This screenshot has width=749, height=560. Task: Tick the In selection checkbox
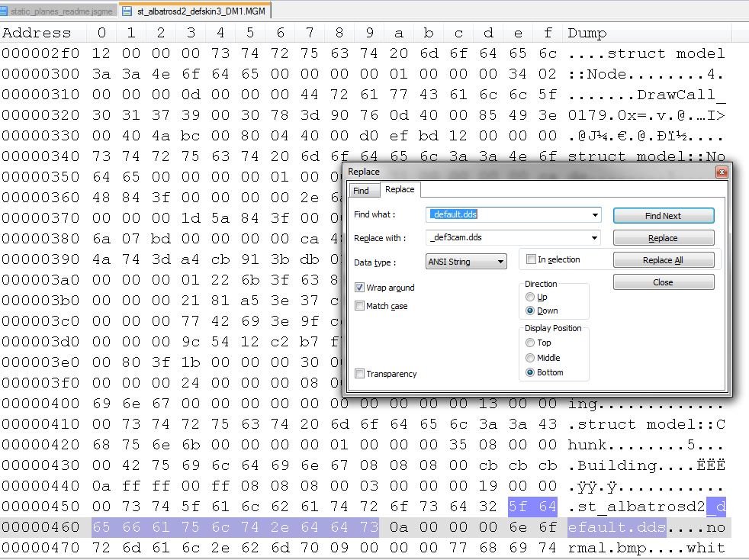[531, 259]
